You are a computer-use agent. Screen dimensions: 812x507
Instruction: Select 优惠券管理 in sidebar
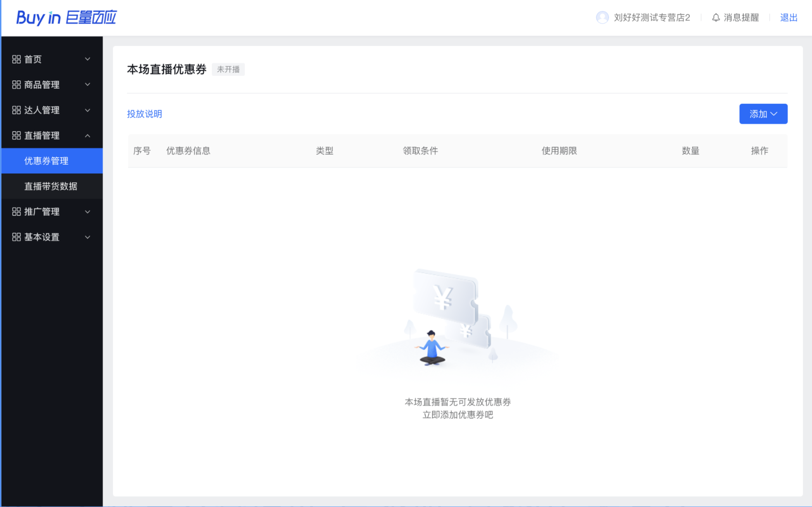pyautogui.click(x=46, y=161)
